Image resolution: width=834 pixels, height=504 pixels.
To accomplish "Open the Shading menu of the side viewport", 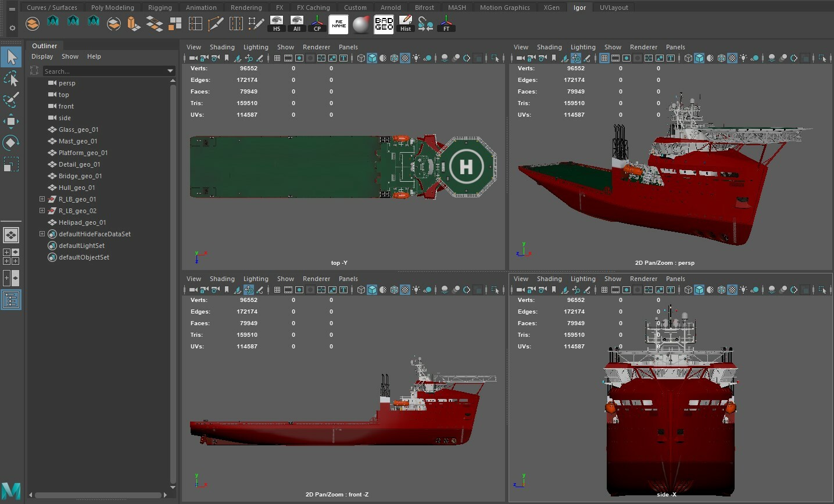I will pyautogui.click(x=549, y=279).
